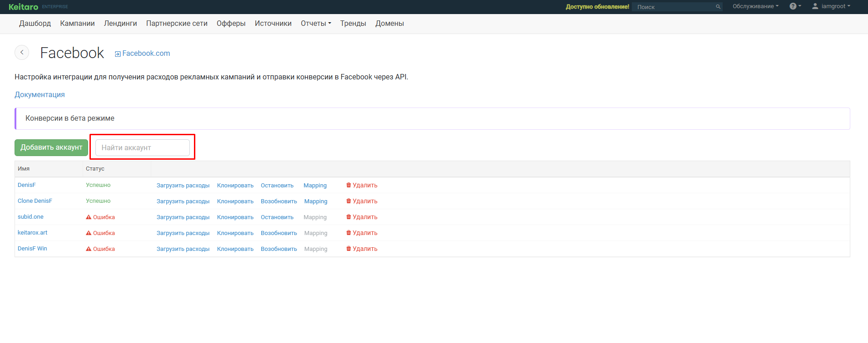Open the Тренды page
The image size is (868, 343).
[x=353, y=24]
